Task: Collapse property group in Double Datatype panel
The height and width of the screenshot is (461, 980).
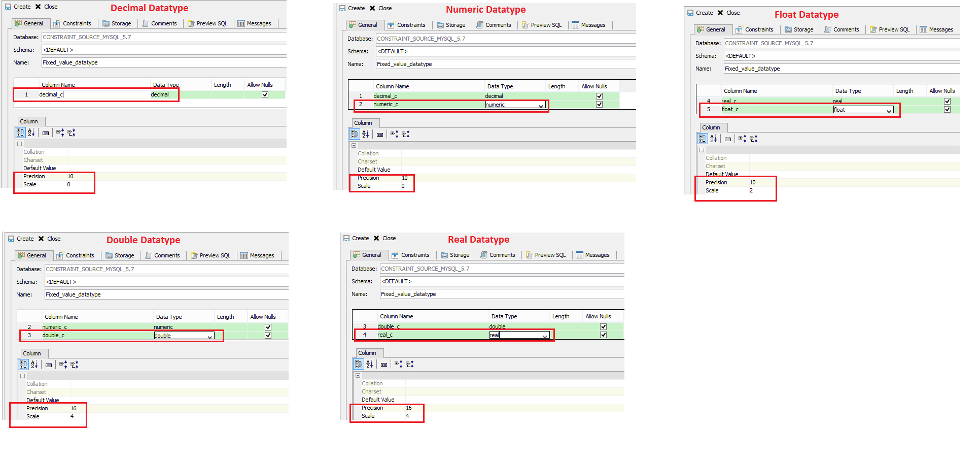Action: (23, 376)
